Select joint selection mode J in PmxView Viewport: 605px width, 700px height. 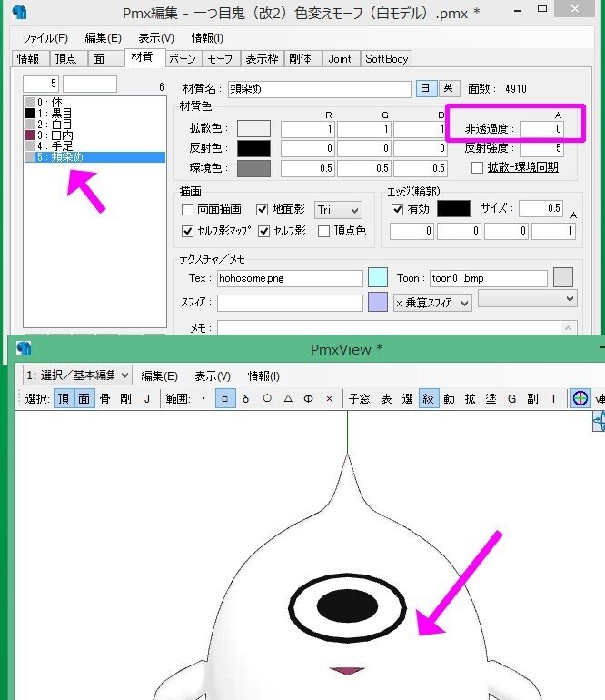click(x=147, y=398)
